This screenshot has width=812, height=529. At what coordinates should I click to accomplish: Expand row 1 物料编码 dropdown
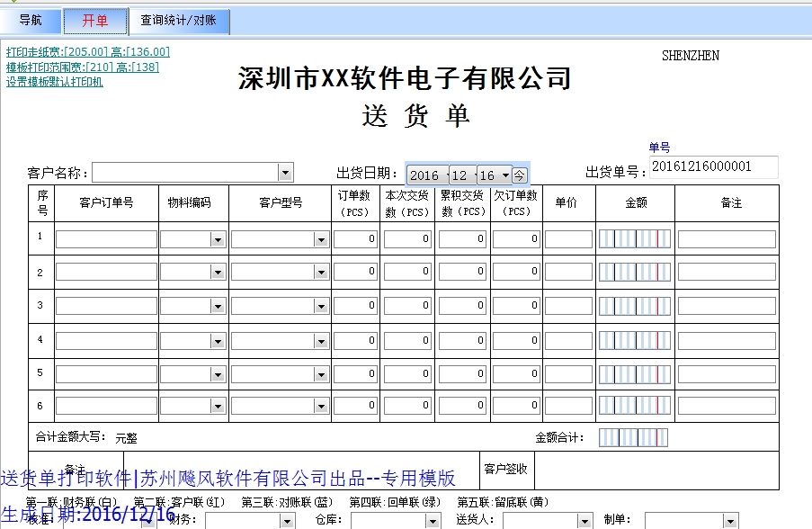coord(218,239)
